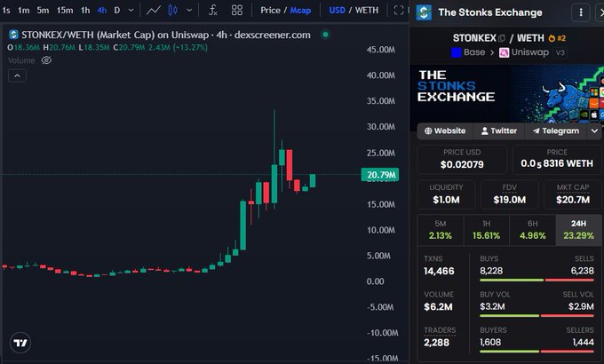Image resolution: width=604 pixels, height=364 pixels.
Task: Expand more social links chevron
Action: [x=594, y=131]
